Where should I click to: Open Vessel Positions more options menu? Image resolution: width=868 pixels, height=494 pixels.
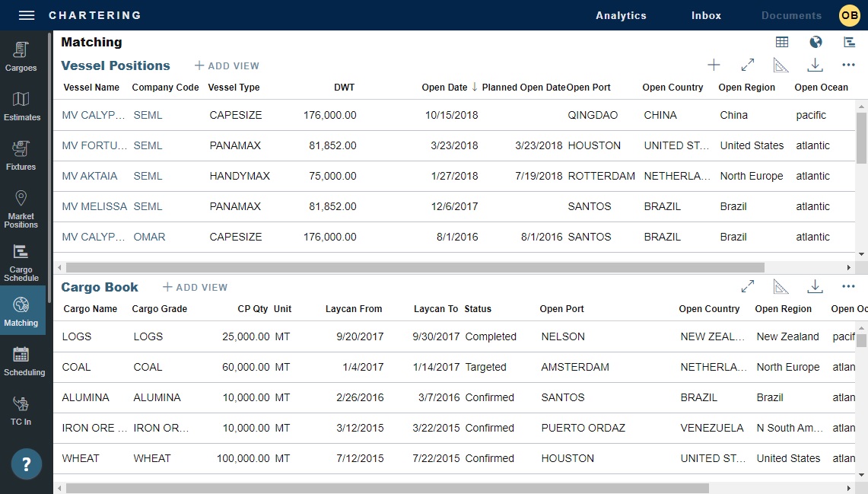point(849,65)
